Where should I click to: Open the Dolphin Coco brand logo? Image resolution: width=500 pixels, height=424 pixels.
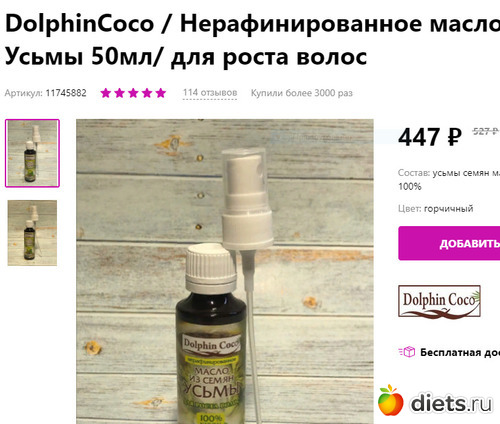tap(439, 301)
